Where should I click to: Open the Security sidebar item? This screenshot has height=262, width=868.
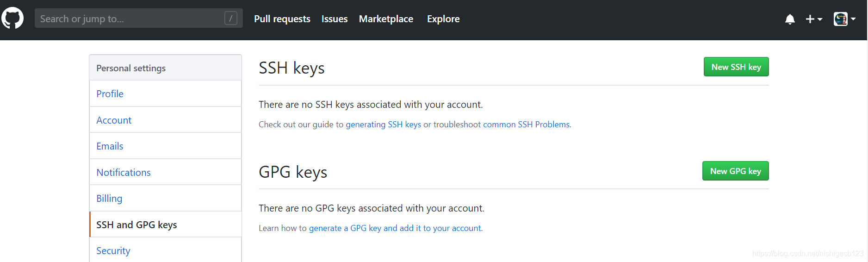pyautogui.click(x=165, y=250)
